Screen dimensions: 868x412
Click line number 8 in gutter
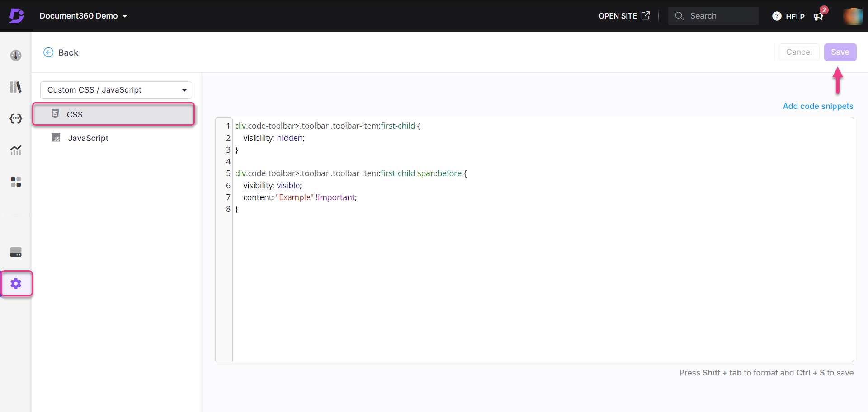click(x=228, y=209)
